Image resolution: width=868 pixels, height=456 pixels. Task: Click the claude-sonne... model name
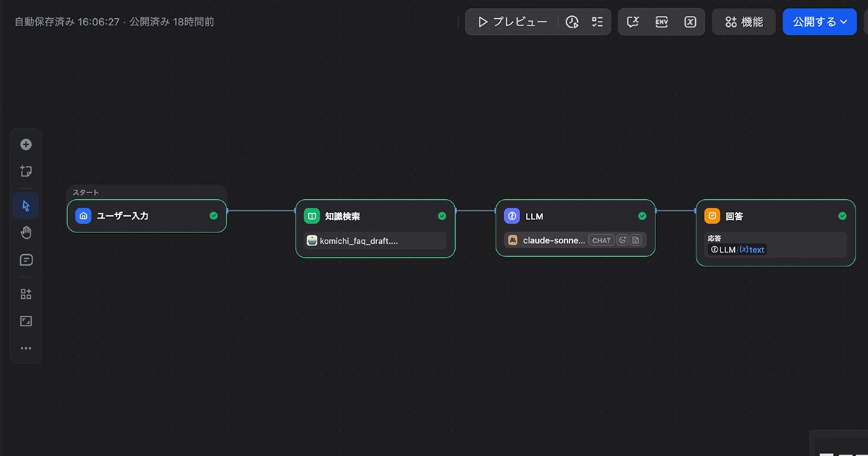(x=554, y=240)
